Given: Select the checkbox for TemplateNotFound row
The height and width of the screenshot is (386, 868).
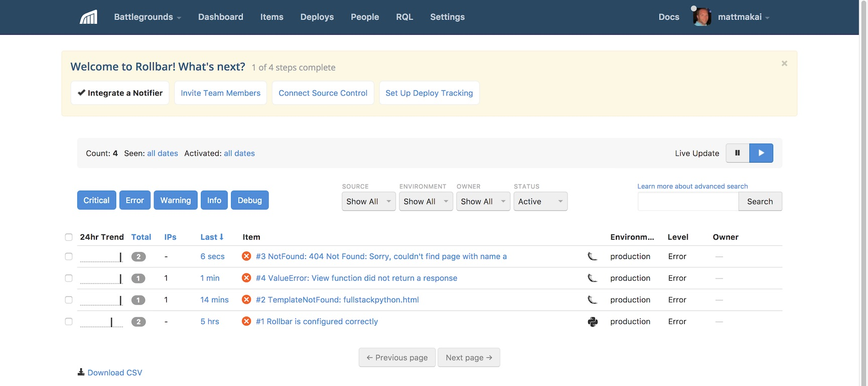Looking at the screenshot, I should (69, 300).
